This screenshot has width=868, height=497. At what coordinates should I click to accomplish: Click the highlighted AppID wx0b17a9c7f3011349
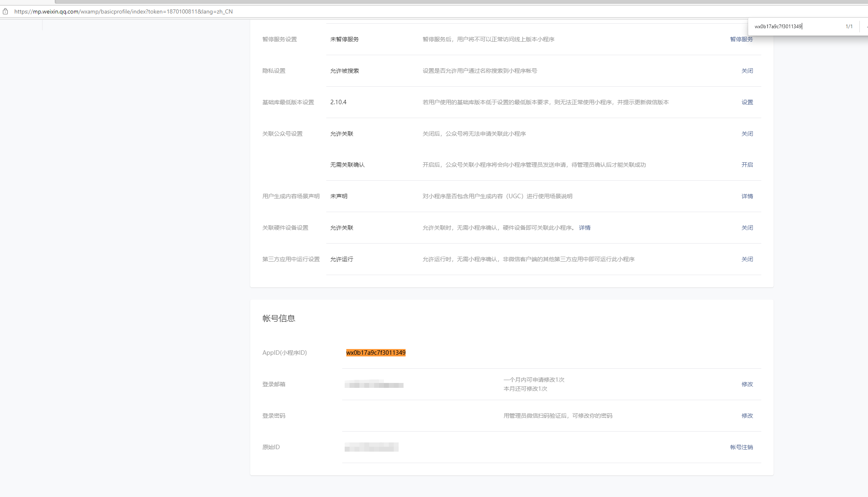376,353
